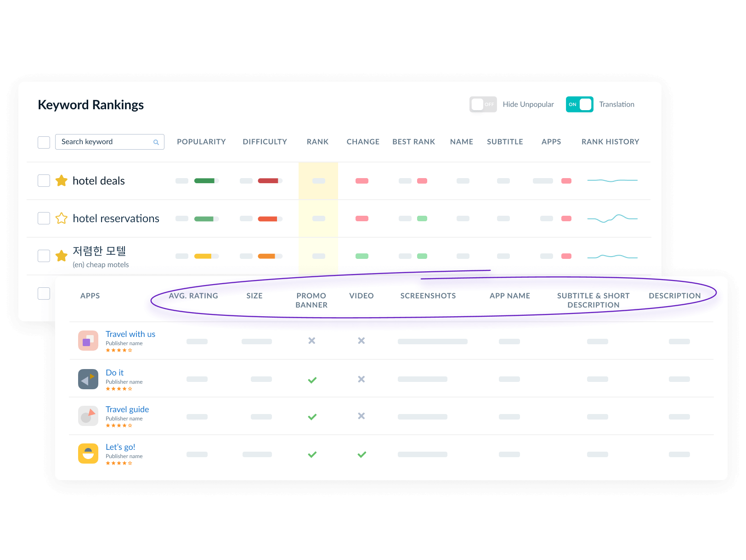Viewport: 746px width, 560px height.
Task: Focus the Search keyword input field
Action: click(105, 142)
